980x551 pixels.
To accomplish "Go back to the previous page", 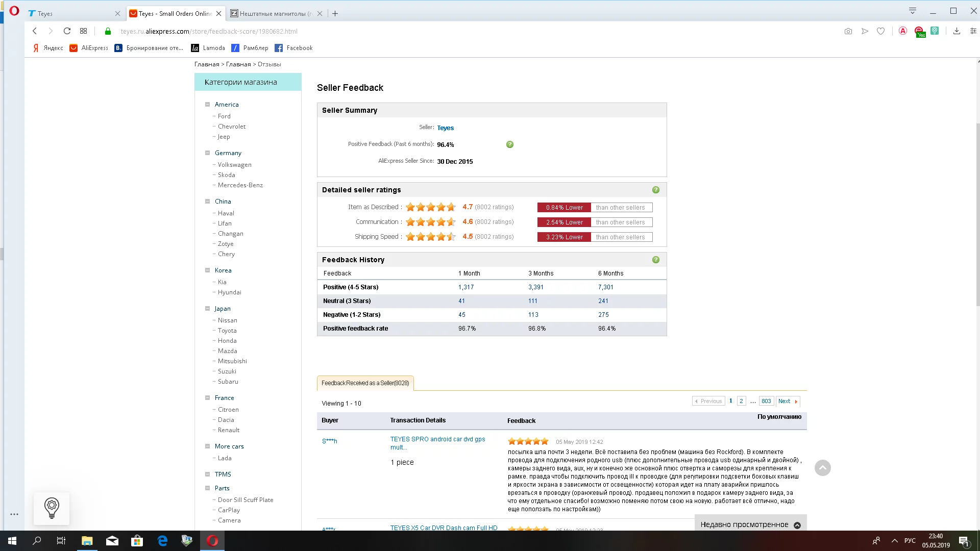I will (35, 31).
